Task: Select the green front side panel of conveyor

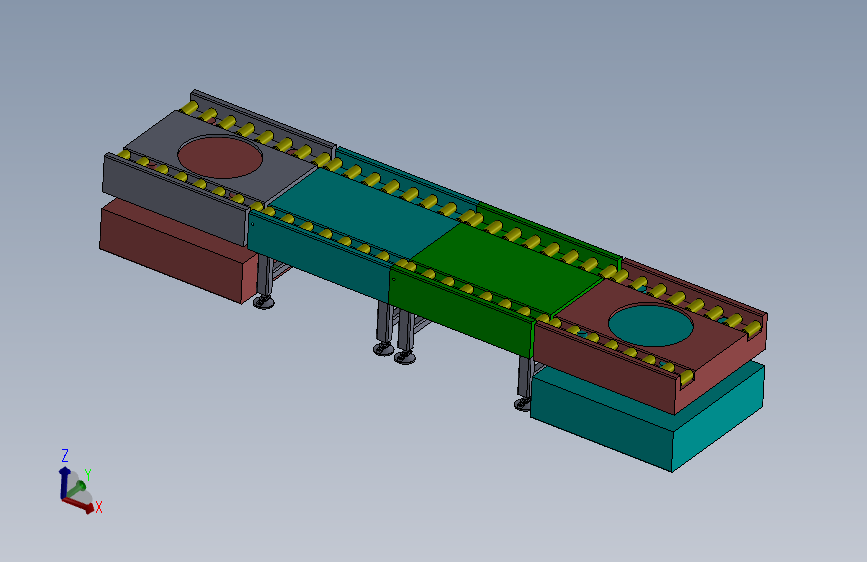Action: coord(462,311)
